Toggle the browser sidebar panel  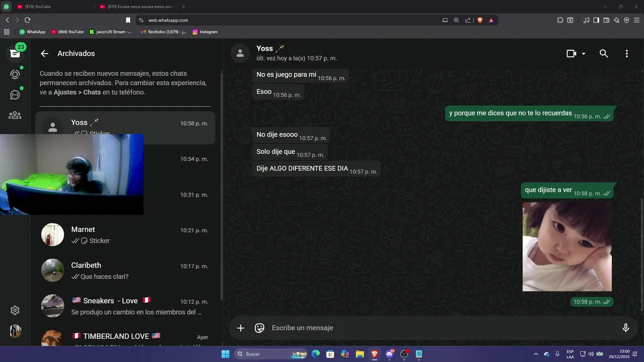coord(596,20)
